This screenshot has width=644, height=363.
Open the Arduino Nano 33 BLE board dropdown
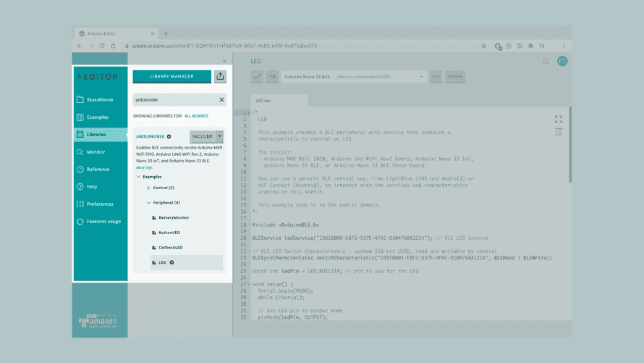pos(354,77)
